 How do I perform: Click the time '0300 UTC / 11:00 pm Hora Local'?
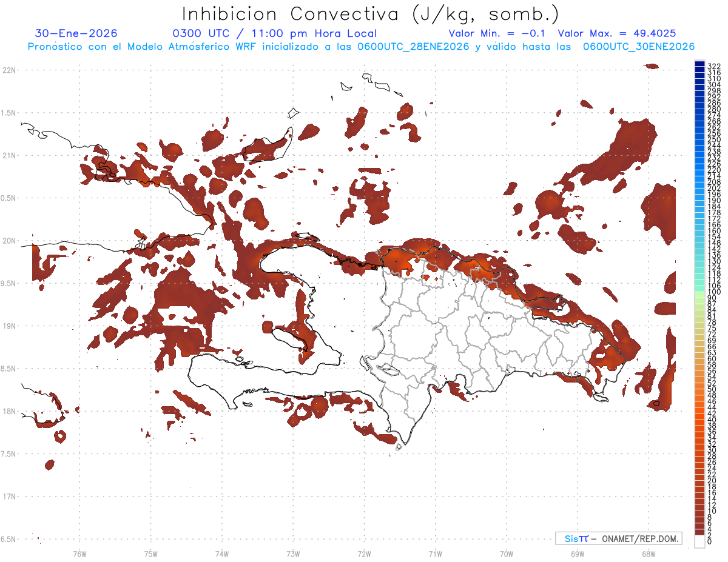[275, 34]
